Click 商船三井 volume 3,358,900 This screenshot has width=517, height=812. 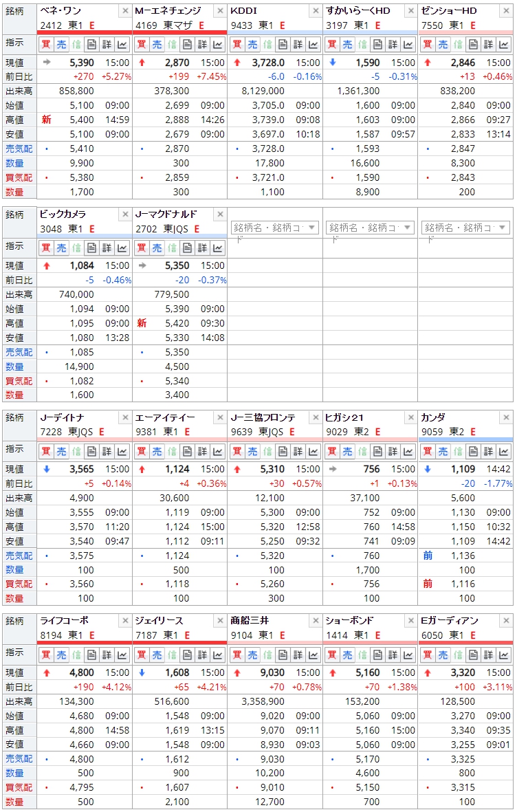(x=263, y=702)
